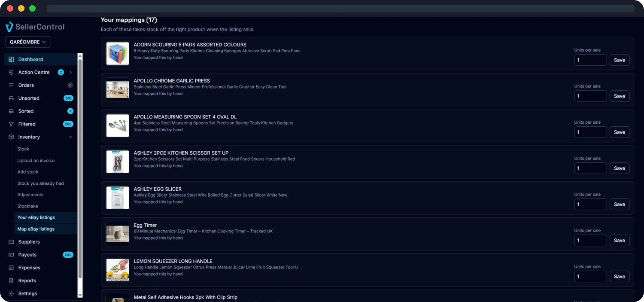Edit units per sale for Egg Timer
Viewport: 644px width, 302px height.
click(x=590, y=241)
